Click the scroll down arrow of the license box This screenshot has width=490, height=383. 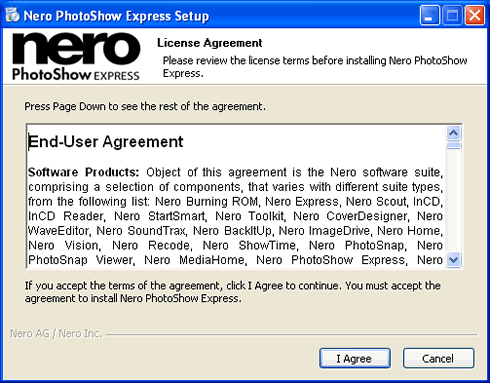click(x=454, y=259)
